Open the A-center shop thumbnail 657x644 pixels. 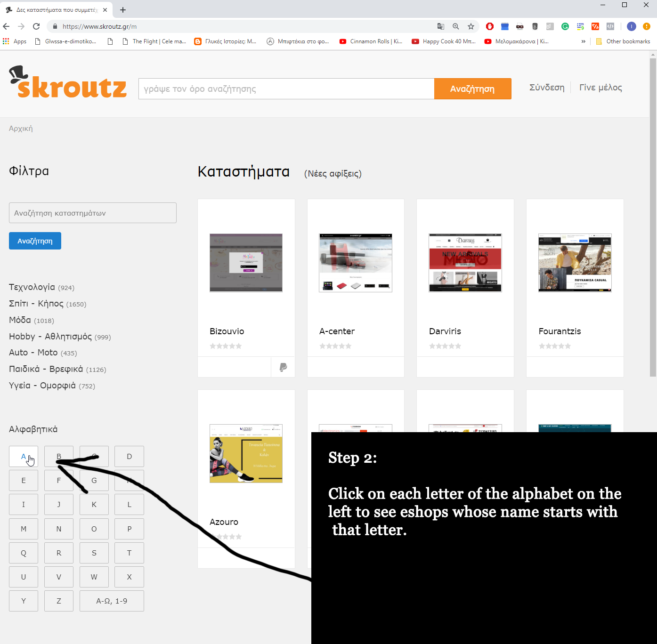tap(356, 263)
